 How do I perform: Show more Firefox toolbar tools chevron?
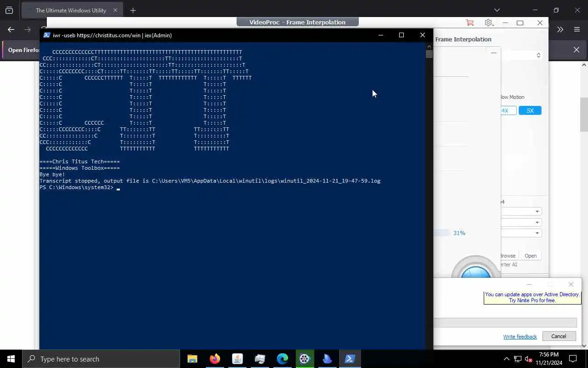(x=560, y=29)
